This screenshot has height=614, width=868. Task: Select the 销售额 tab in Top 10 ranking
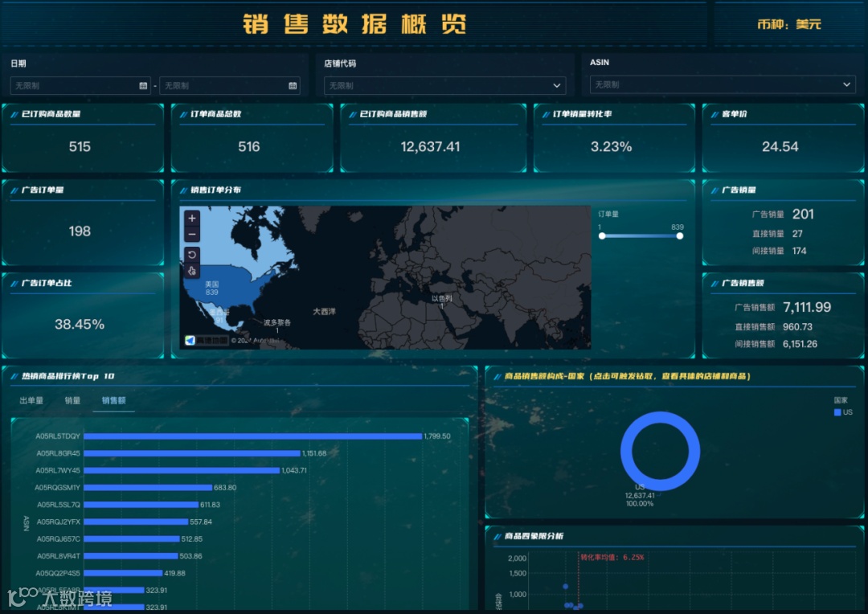coord(113,399)
